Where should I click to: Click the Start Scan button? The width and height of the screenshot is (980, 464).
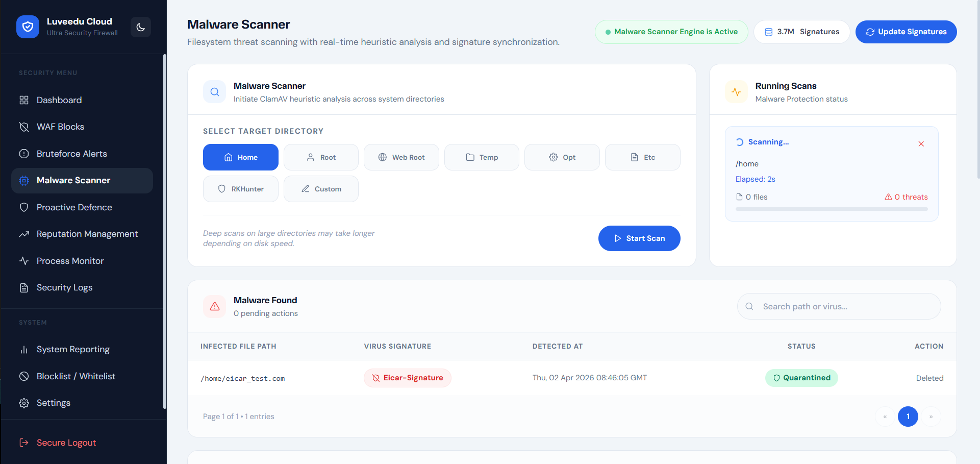pyautogui.click(x=639, y=238)
